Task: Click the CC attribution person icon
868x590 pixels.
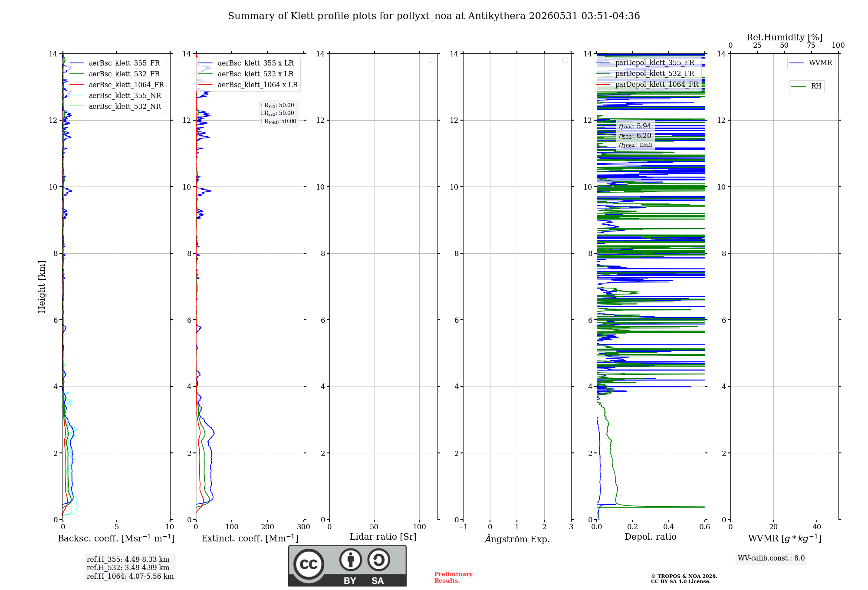Action: tap(351, 560)
